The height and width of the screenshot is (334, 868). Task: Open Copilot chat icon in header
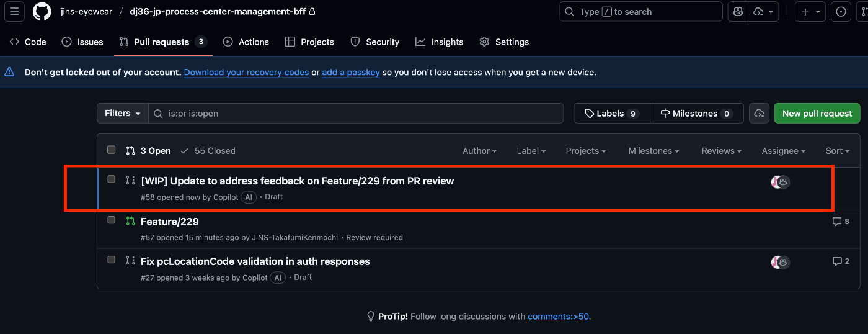pyautogui.click(x=738, y=12)
